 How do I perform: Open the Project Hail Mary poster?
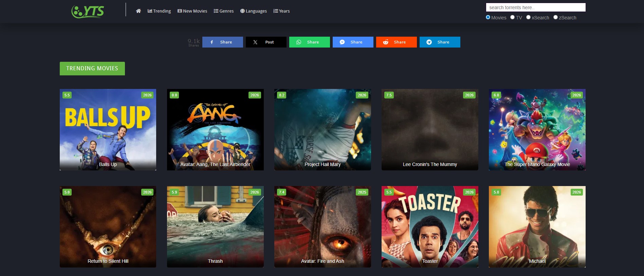click(323, 129)
